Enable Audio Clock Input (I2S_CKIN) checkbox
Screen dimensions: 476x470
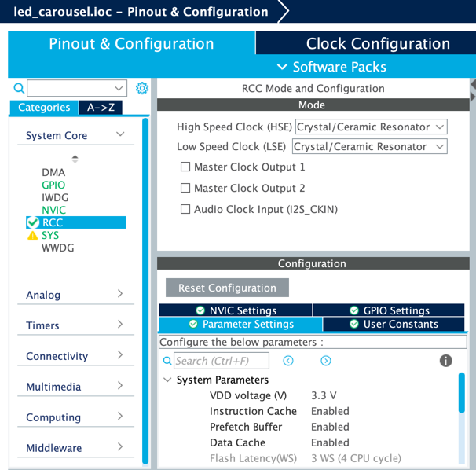pos(185,209)
